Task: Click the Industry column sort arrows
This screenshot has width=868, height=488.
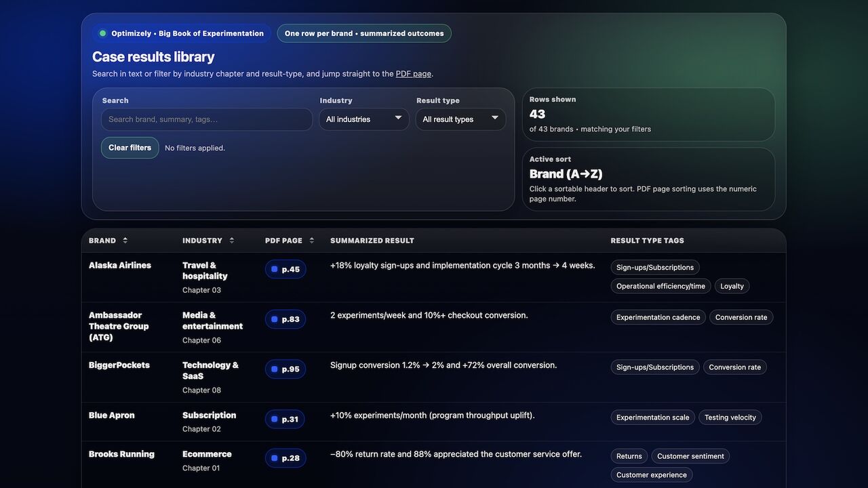Action: pyautogui.click(x=231, y=241)
